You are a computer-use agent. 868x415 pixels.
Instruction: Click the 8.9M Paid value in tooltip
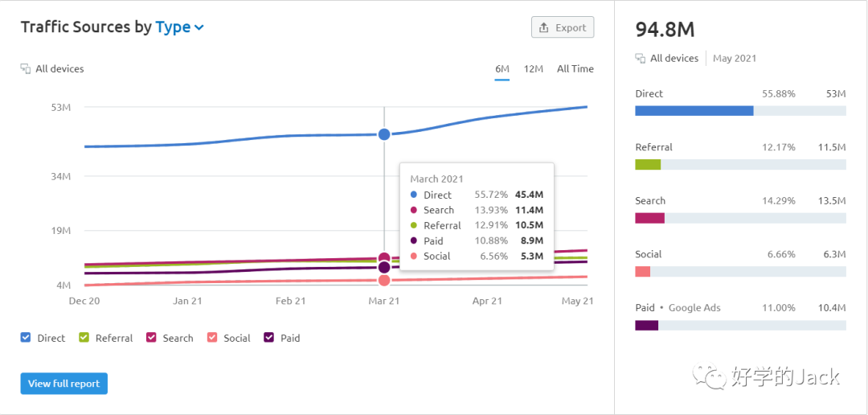pos(531,241)
